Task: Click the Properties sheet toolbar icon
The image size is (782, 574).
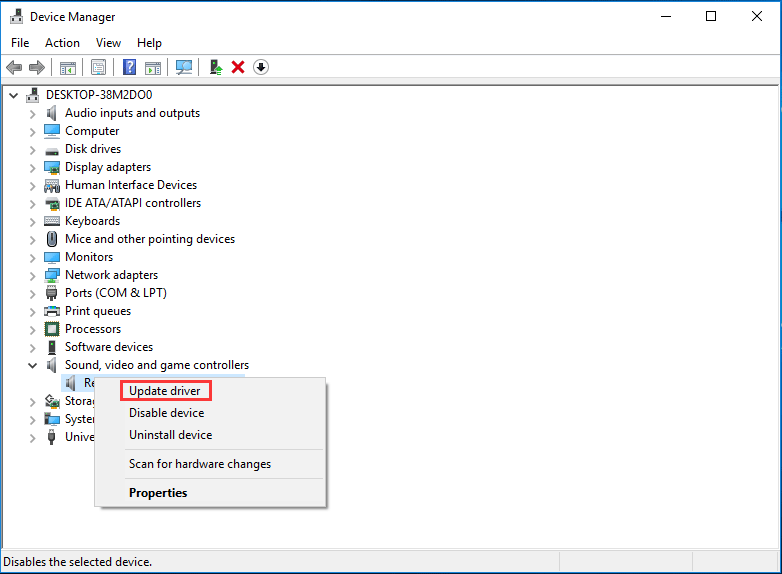Action: [98, 67]
